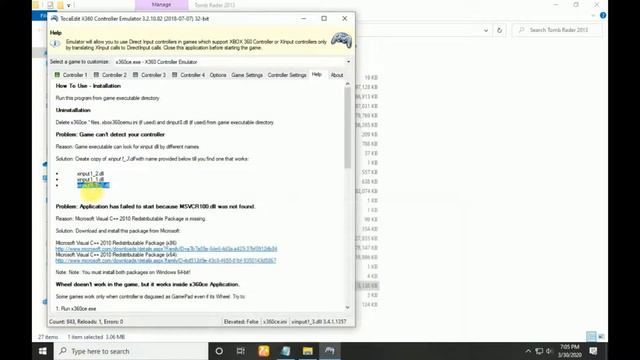Screen dimensions: 640x360
Task: Switch to the Controller 2 tab
Action: tap(110, 75)
